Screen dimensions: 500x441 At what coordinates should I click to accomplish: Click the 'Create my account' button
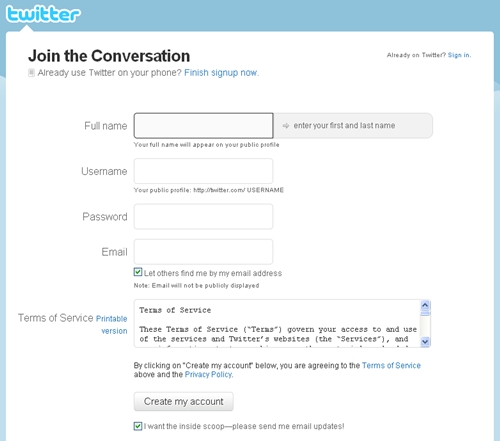click(184, 401)
